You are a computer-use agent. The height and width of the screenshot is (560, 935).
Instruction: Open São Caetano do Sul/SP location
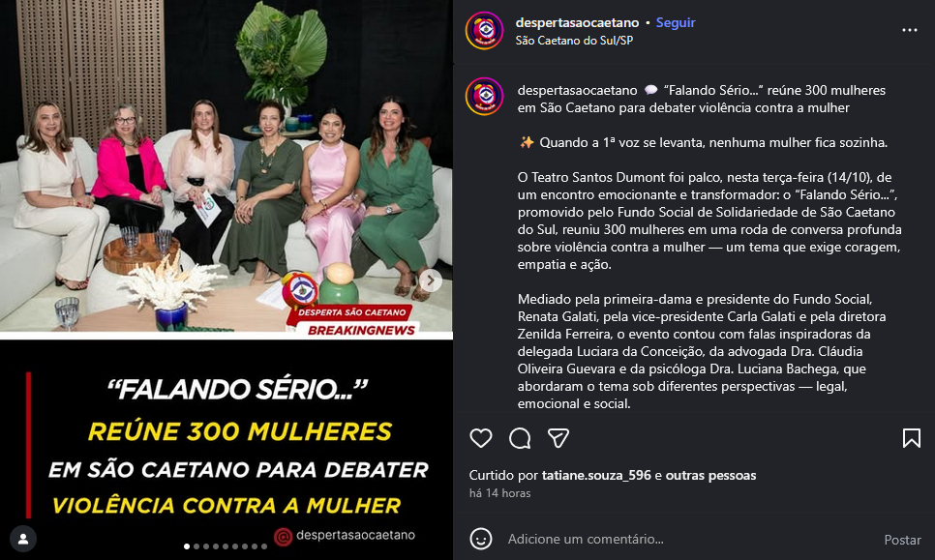[574, 41]
